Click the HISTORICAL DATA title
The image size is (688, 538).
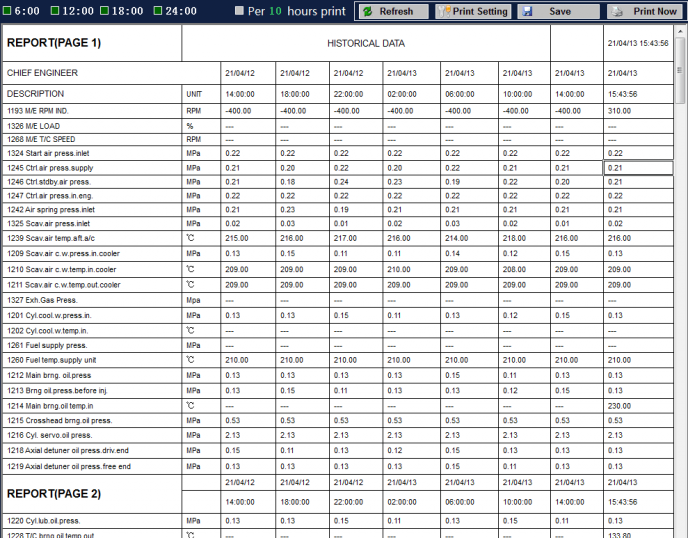coord(366,43)
